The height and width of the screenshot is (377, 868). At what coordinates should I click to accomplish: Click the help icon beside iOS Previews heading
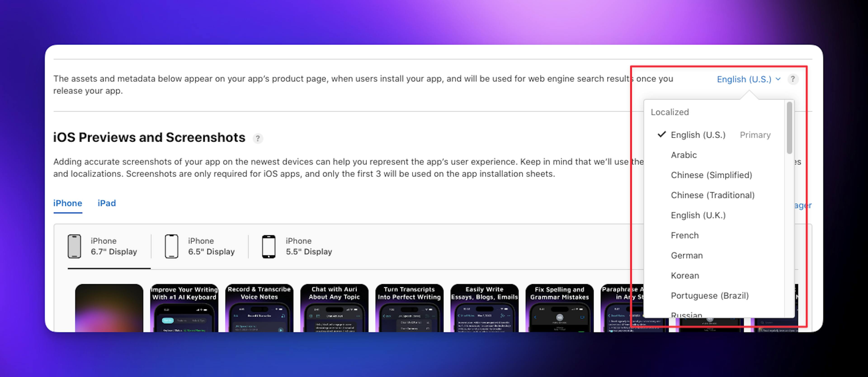click(x=258, y=138)
